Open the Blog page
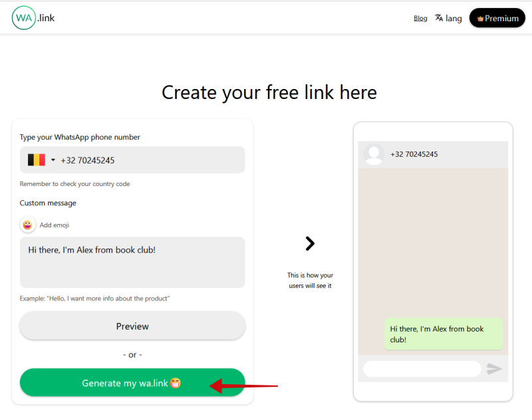The width and height of the screenshot is (532, 420). (420, 18)
